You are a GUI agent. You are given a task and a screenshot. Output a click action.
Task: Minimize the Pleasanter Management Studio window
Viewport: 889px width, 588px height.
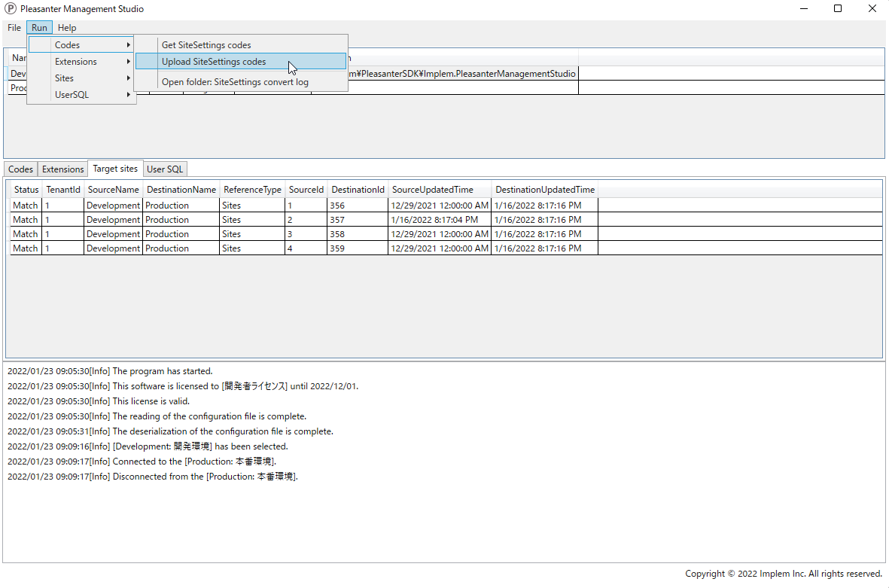(x=804, y=8)
